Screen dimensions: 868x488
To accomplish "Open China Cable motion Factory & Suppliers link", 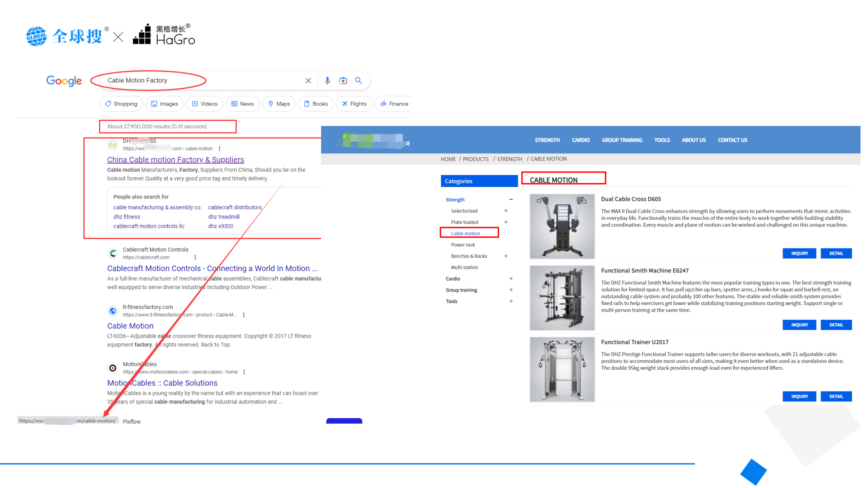I will pyautogui.click(x=175, y=159).
